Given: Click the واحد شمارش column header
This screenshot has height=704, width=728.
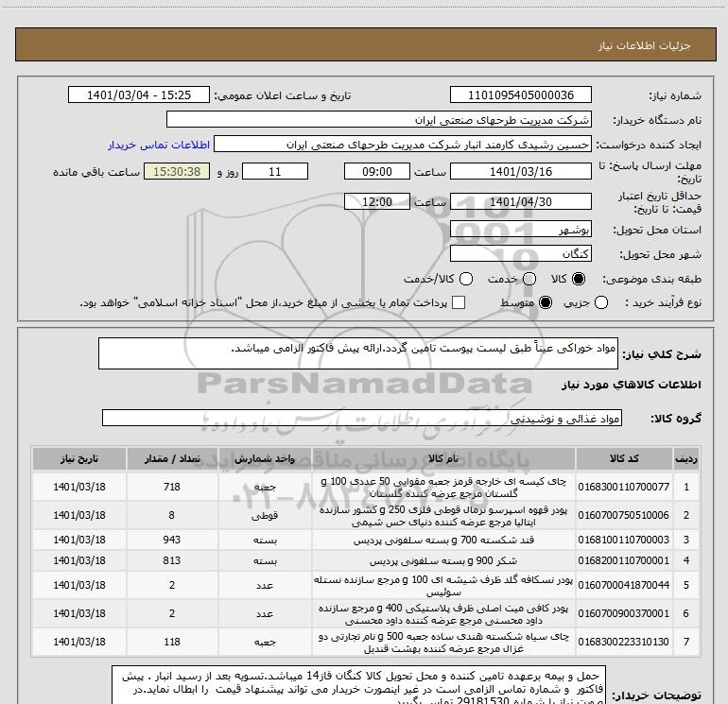Looking at the screenshot, I should [x=265, y=459].
